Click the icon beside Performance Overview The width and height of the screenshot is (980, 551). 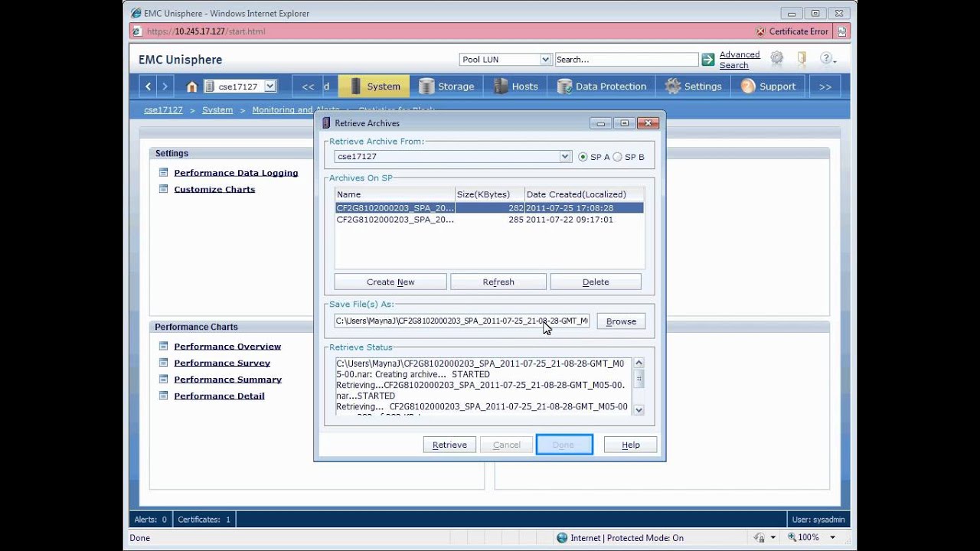(163, 346)
